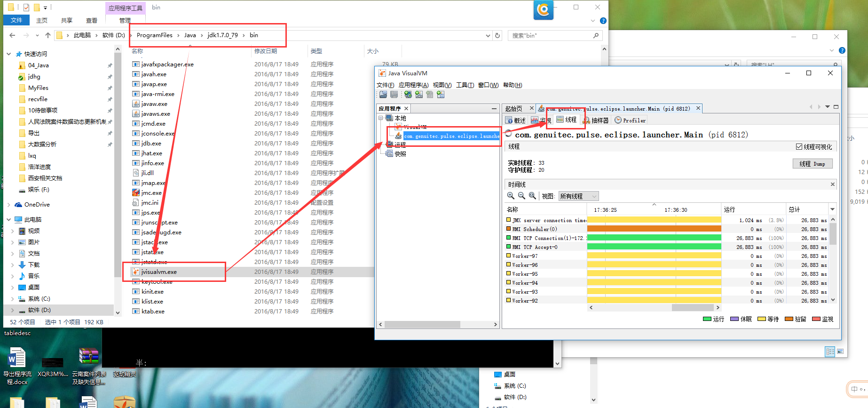Viewport: 868px width, 408px height.
Task: Open the 帮助(H) menu
Action: point(512,85)
